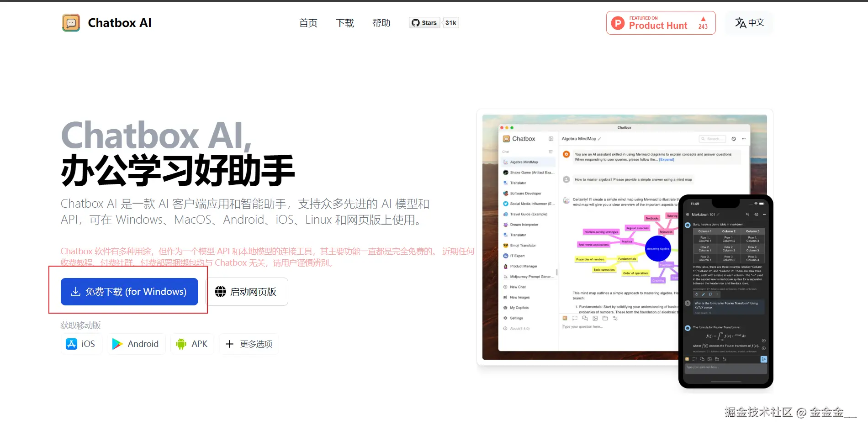Click the plus icon beside 更多选项
Image resolution: width=868 pixels, height=430 pixels.
pyautogui.click(x=229, y=344)
